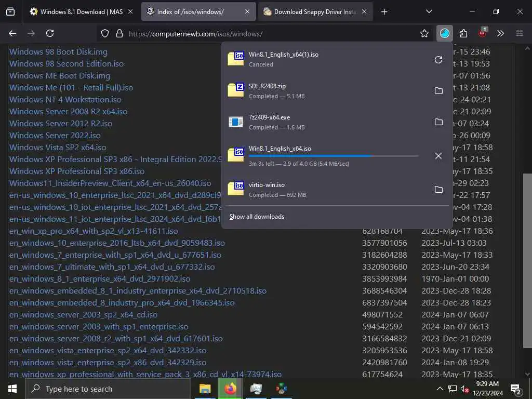Image resolution: width=532 pixels, height=399 pixels.
Task: Open the taskbar app next to Firefox
Action: (256, 389)
